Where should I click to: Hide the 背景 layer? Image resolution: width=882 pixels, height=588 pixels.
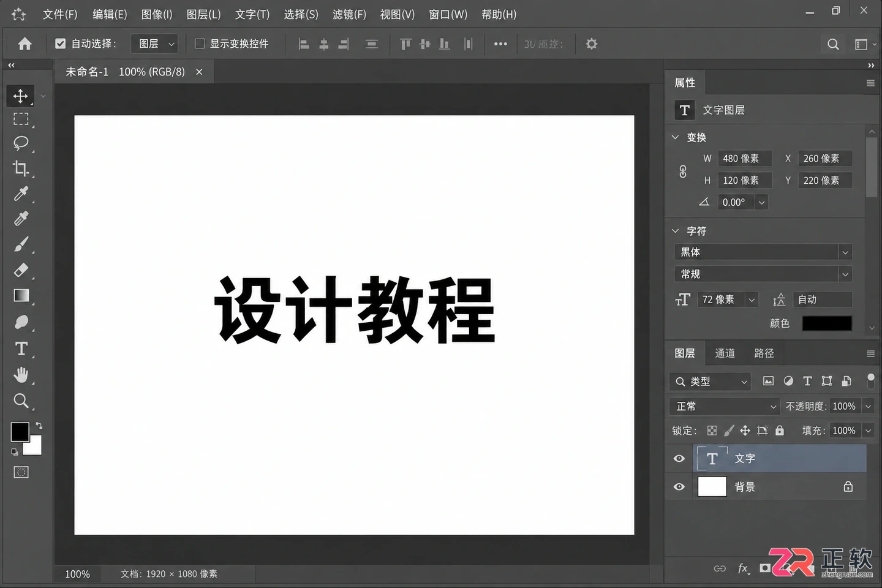[679, 487]
